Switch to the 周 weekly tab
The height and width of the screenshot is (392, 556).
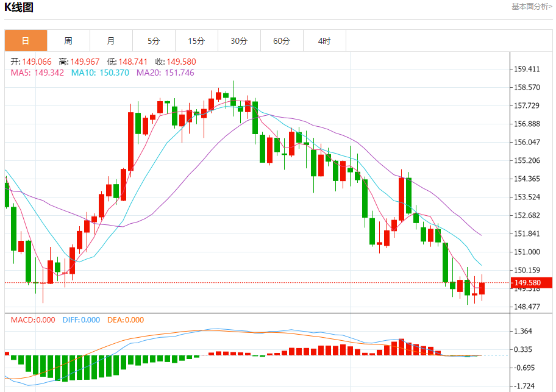tap(68, 41)
